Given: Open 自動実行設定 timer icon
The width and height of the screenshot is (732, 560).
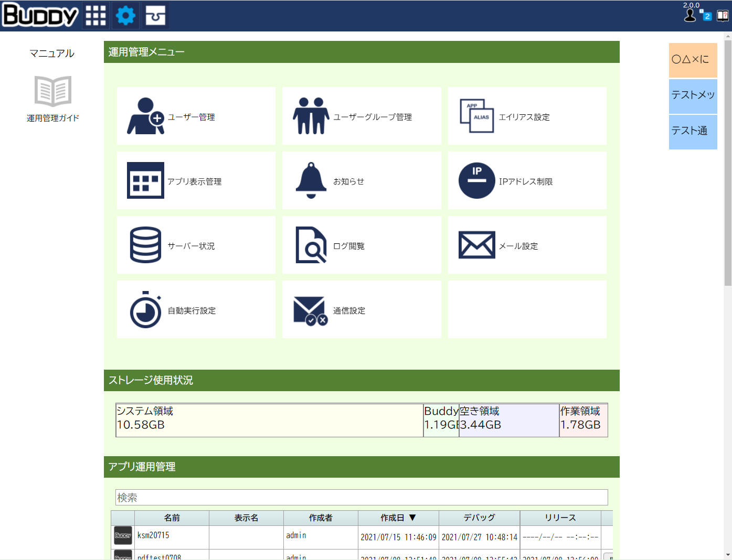Looking at the screenshot, I should pos(145,310).
